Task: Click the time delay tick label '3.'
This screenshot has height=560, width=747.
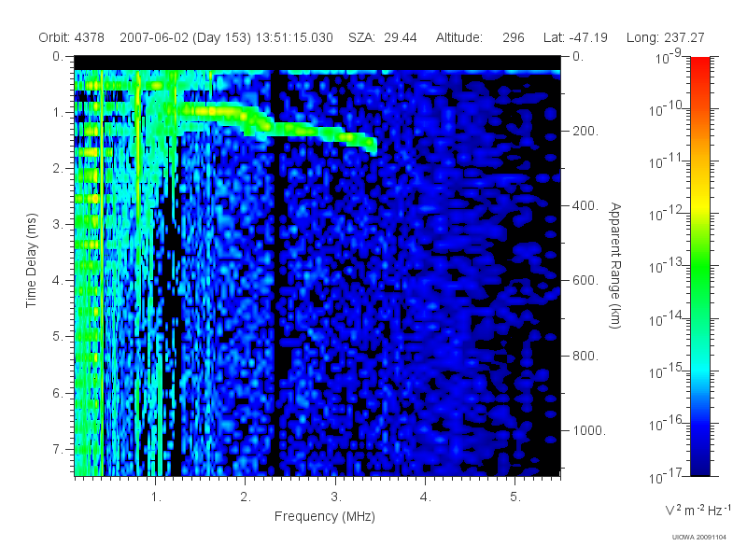Action: coord(58,224)
